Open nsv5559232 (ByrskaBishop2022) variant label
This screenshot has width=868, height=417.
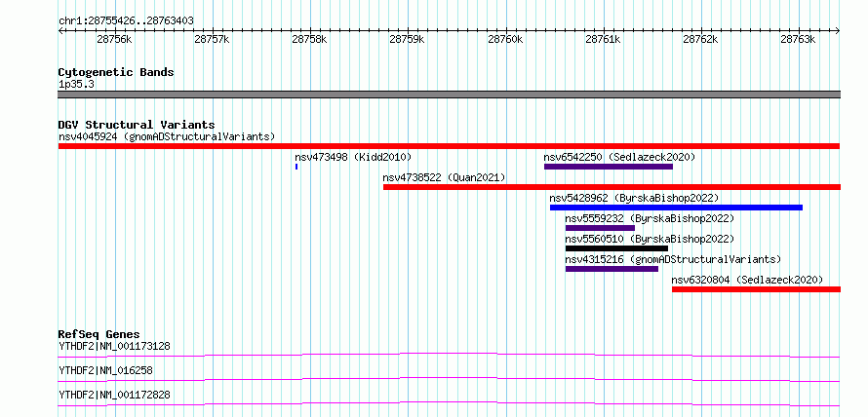650,218
